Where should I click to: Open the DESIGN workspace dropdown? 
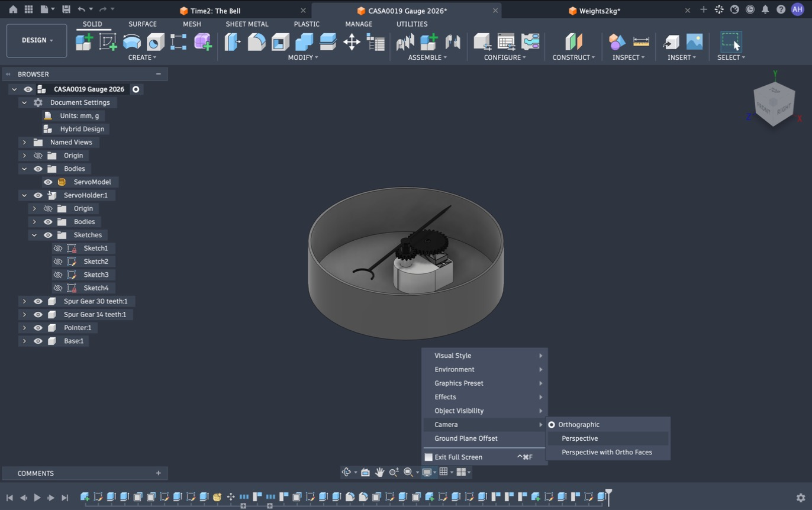37,40
